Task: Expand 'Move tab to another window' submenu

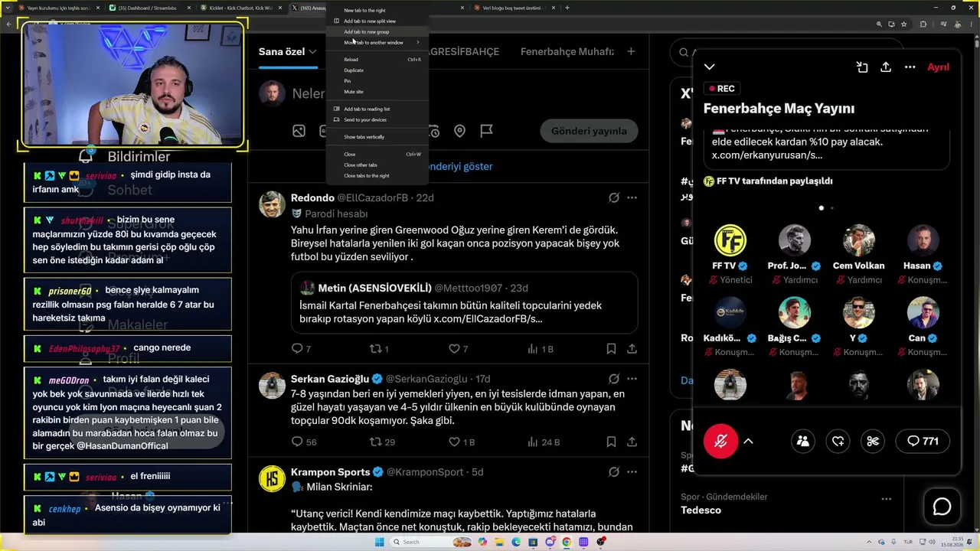Action: click(376, 43)
